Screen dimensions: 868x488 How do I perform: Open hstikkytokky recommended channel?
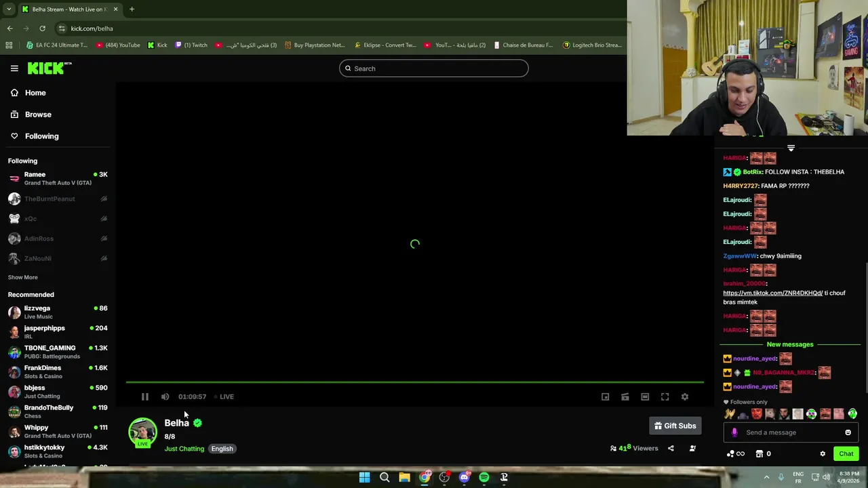[58, 451]
